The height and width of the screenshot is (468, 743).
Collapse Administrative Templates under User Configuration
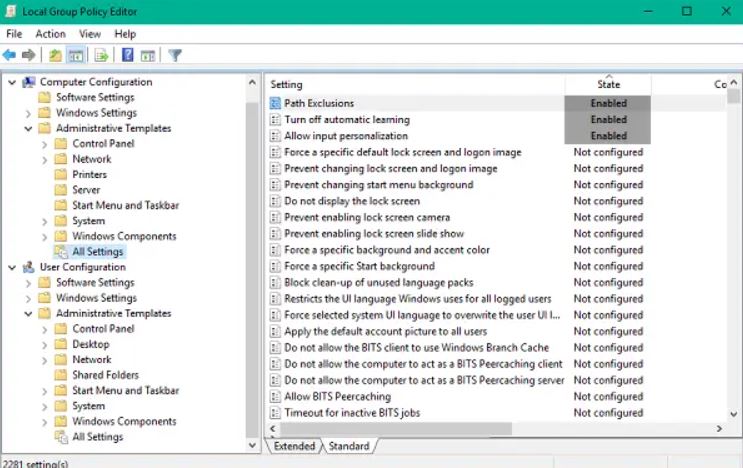point(28,314)
